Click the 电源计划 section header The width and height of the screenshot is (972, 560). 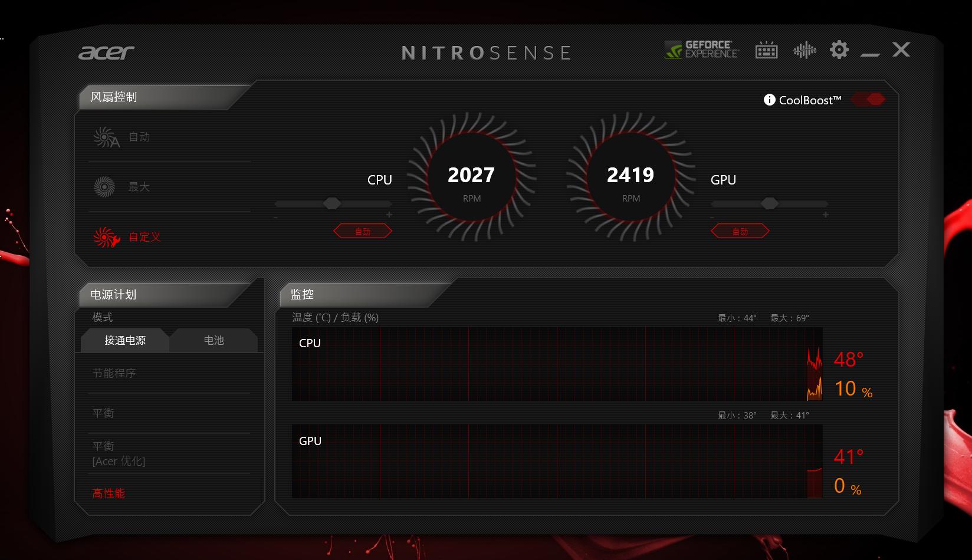tap(113, 294)
